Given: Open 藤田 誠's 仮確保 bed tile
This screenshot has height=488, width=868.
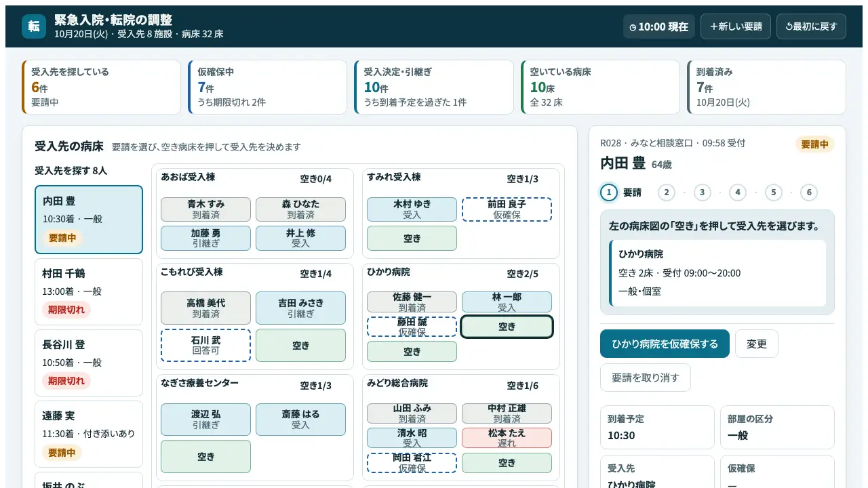Looking at the screenshot, I should [412, 327].
